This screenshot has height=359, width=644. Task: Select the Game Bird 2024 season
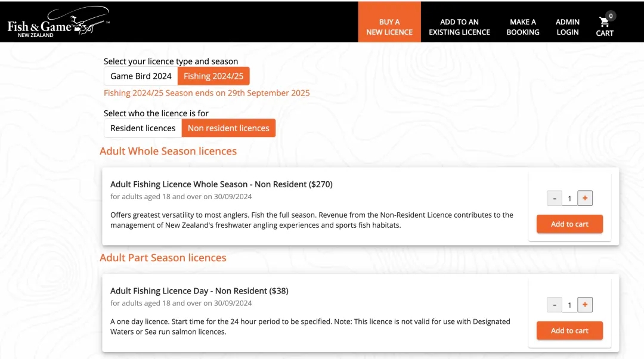click(x=141, y=76)
